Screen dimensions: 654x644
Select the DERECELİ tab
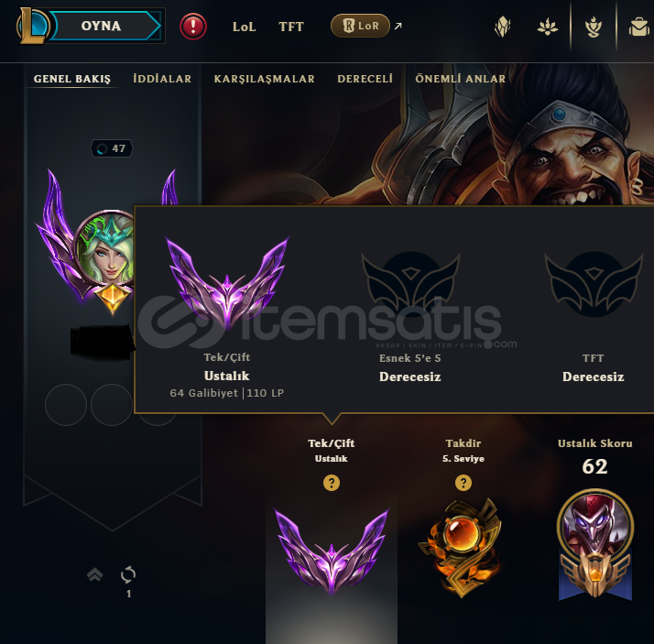coord(365,79)
